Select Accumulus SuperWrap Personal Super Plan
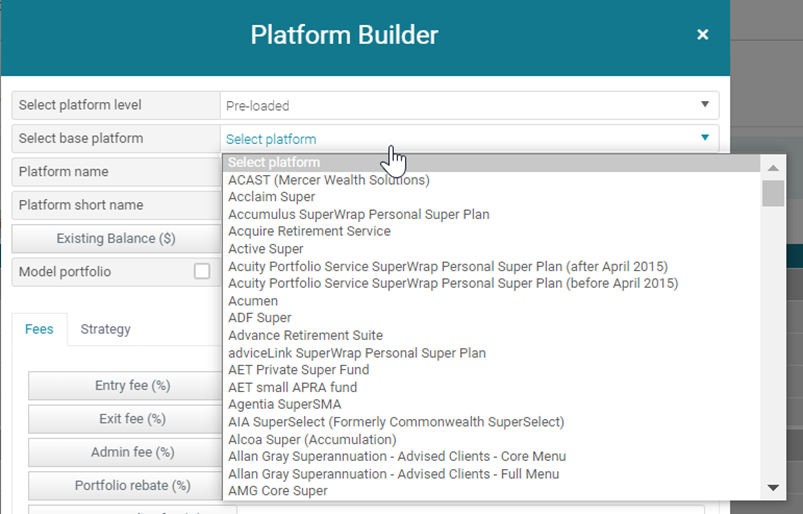Image resolution: width=803 pixels, height=514 pixels. [x=492, y=214]
